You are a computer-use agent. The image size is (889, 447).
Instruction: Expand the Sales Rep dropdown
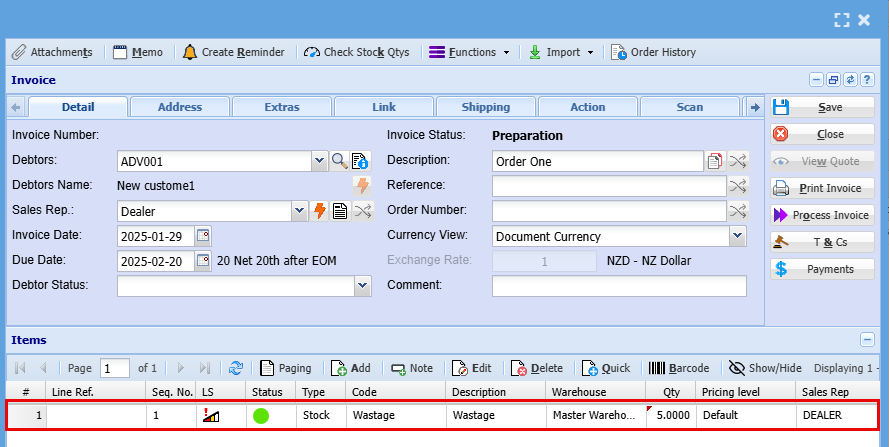[x=299, y=211]
